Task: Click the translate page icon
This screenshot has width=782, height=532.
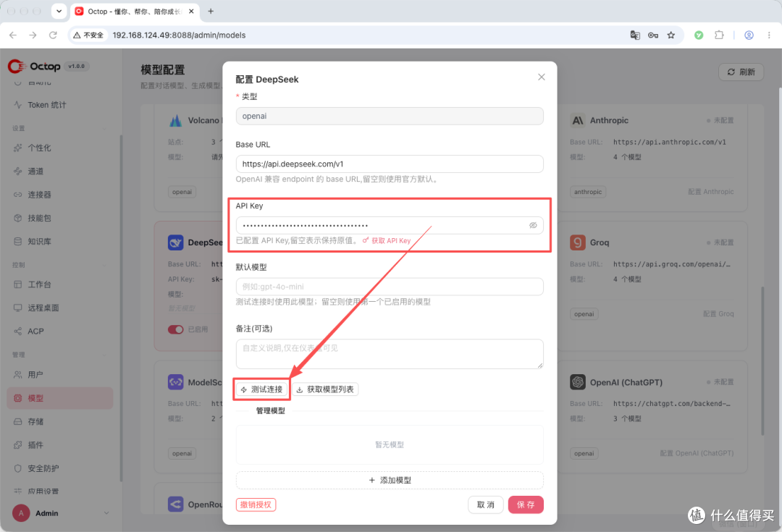Action: (635, 35)
